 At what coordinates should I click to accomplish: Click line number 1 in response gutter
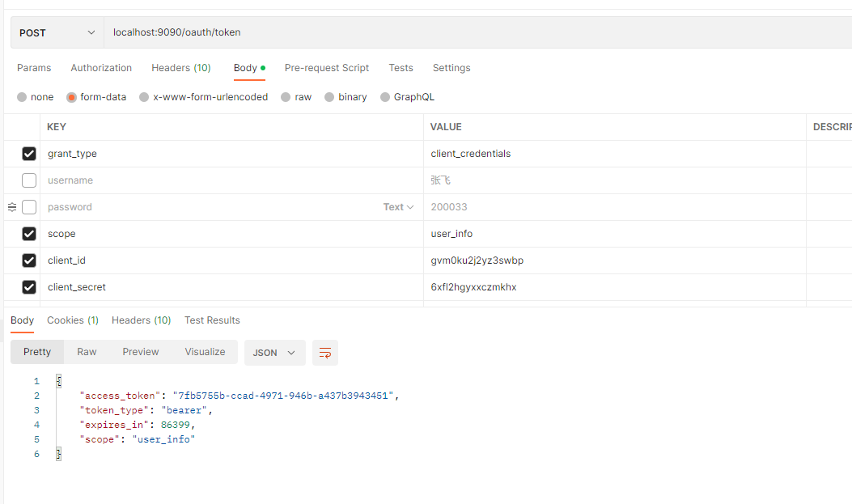(36, 381)
